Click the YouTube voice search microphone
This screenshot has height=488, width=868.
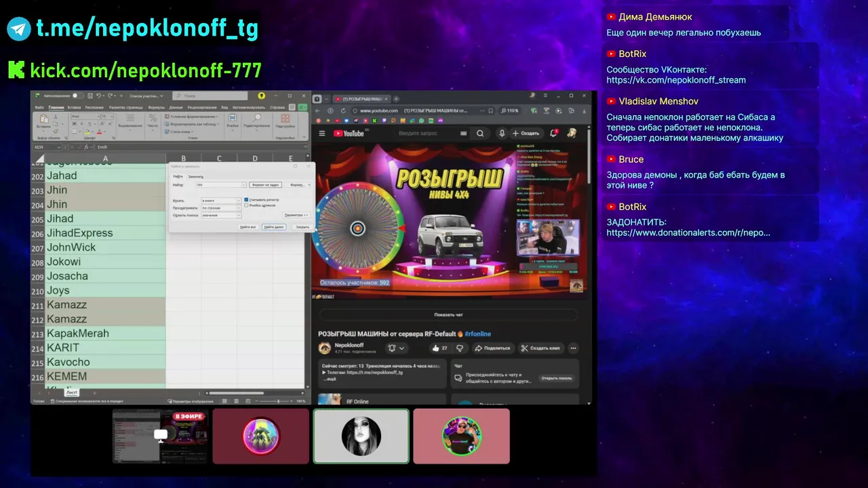tap(502, 134)
